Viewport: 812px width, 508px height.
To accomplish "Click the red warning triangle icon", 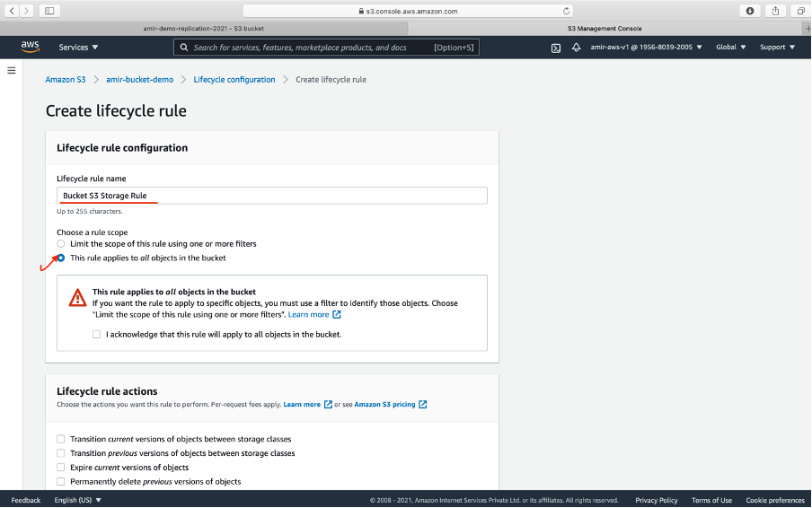I will tap(77, 297).
